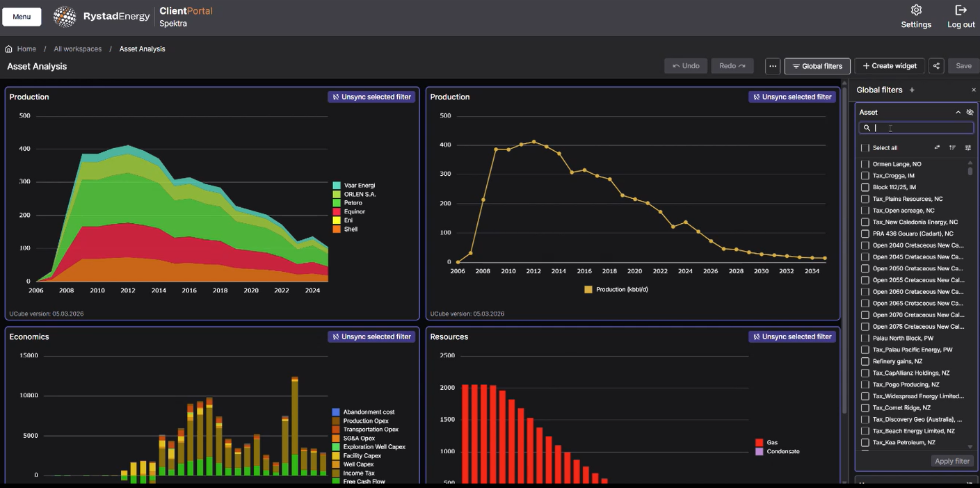The width and height of the screenshot is (980, 488).
Task: Click the invert selection arrows icon
Action: (937, 147)
